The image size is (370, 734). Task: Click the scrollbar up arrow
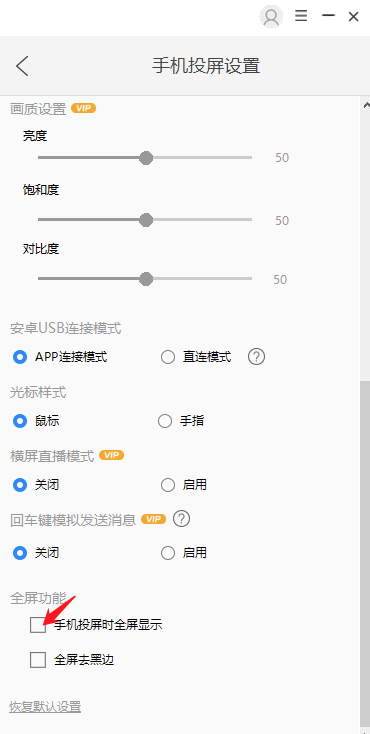pyautogui.click(x=366, y=105)
